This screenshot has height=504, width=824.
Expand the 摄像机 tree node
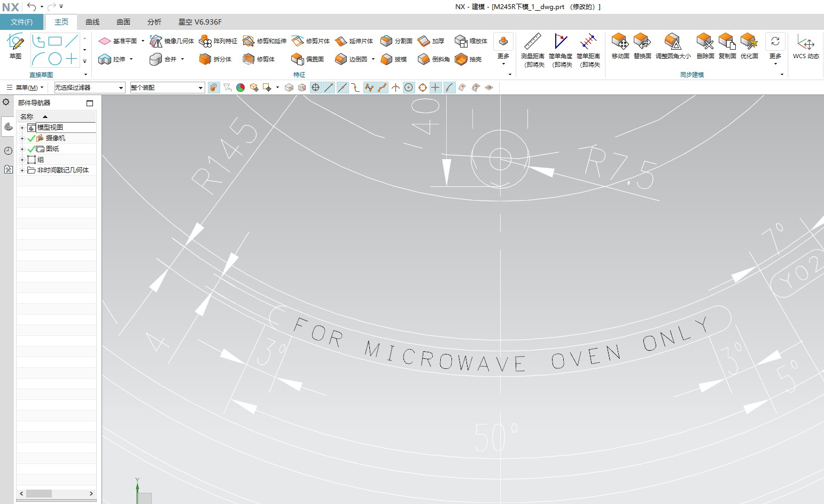[22, 138]
